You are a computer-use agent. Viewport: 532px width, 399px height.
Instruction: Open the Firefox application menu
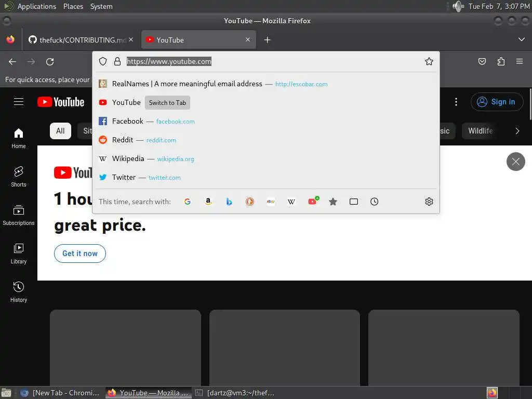click(520, 61)
